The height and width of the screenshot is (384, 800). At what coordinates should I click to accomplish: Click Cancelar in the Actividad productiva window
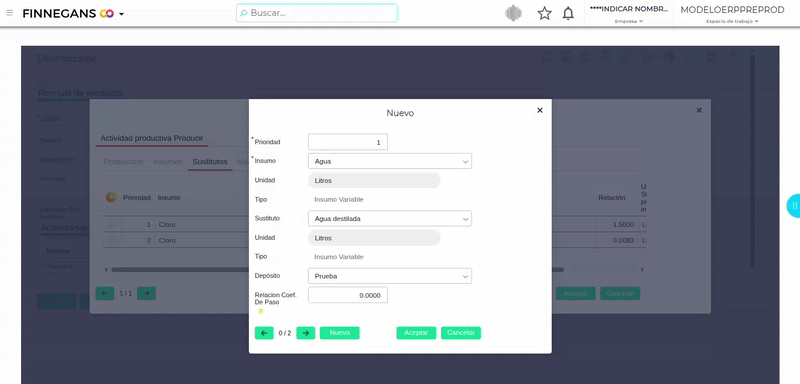(x=620, y=294)
